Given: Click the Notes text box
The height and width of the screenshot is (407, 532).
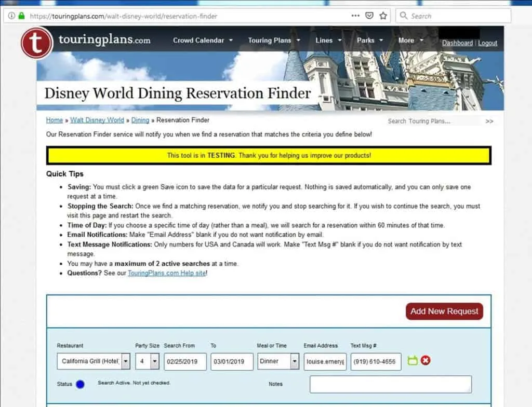Looking at the screenshot, I should 391,384.
